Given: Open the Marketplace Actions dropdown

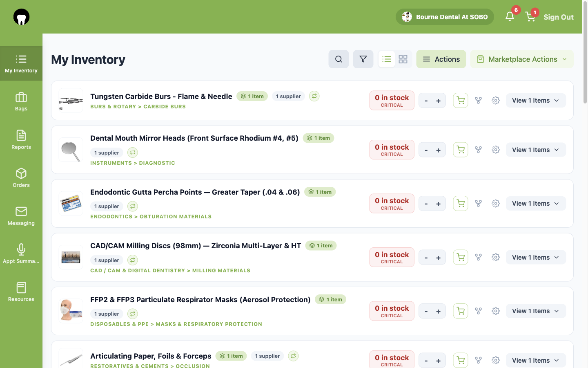Looking at the screenshot, I should 522,59.
